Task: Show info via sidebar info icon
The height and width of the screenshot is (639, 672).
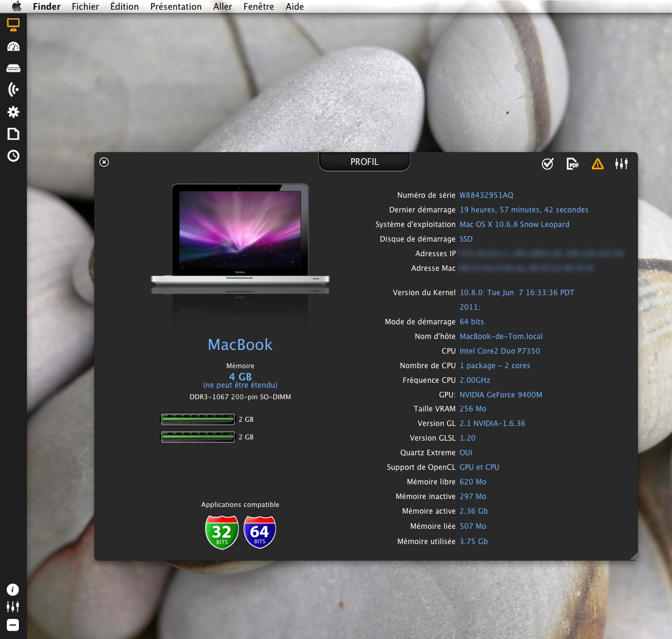Action: coord(13,590)
